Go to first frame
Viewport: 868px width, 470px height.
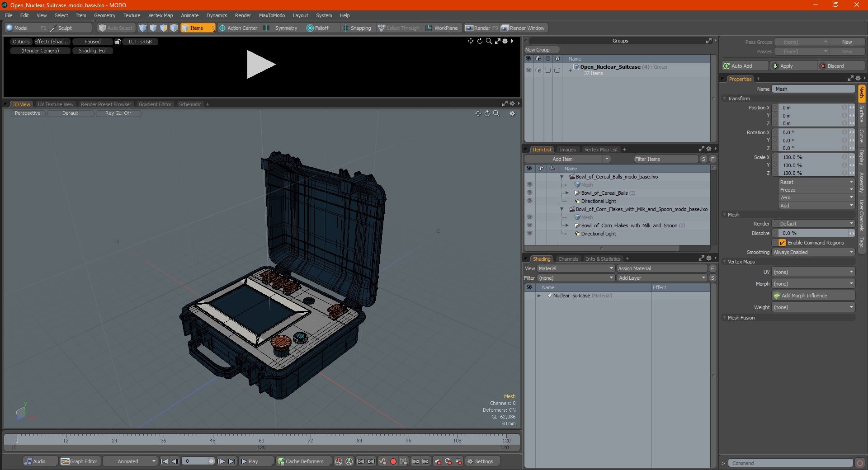[x=165, y=461]
